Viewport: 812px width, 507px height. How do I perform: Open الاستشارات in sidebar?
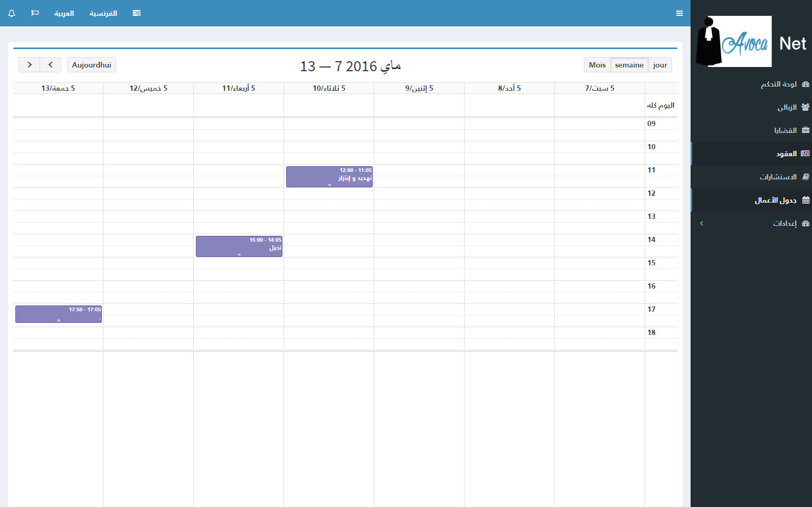click(751, 177)
